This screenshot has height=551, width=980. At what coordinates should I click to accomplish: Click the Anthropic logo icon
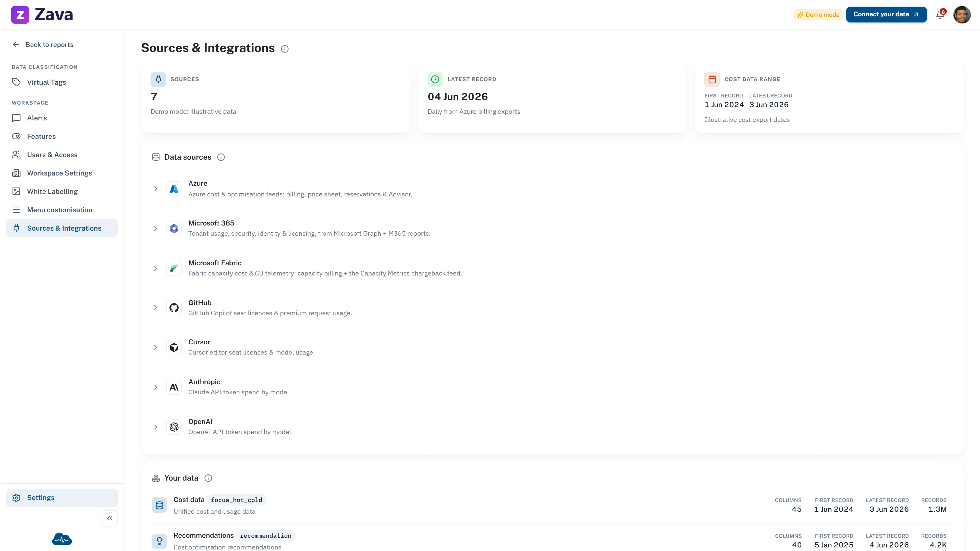click(174, 387)
